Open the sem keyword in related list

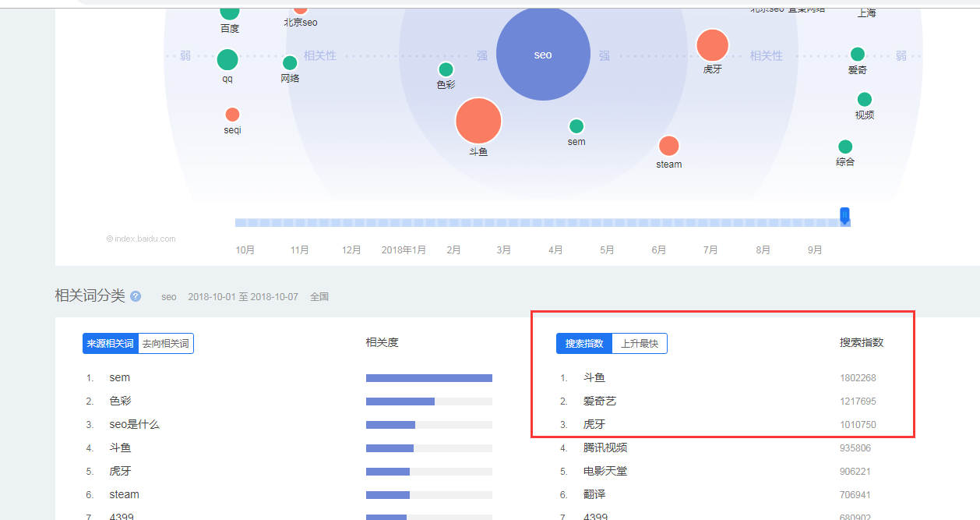pos(120,377)
